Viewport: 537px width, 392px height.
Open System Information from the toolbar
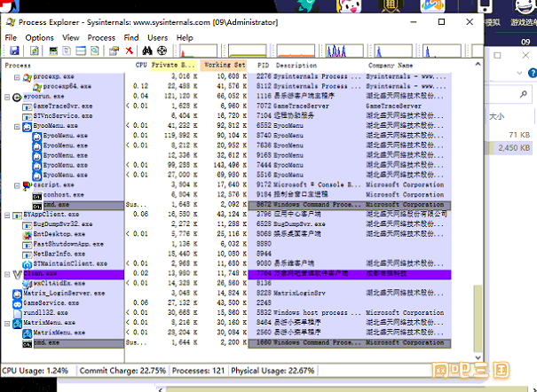point(53,51)
